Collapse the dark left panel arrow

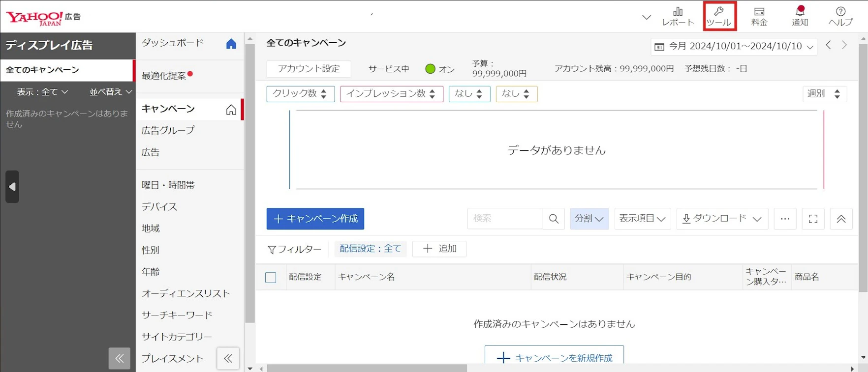[x=12, y=187]
